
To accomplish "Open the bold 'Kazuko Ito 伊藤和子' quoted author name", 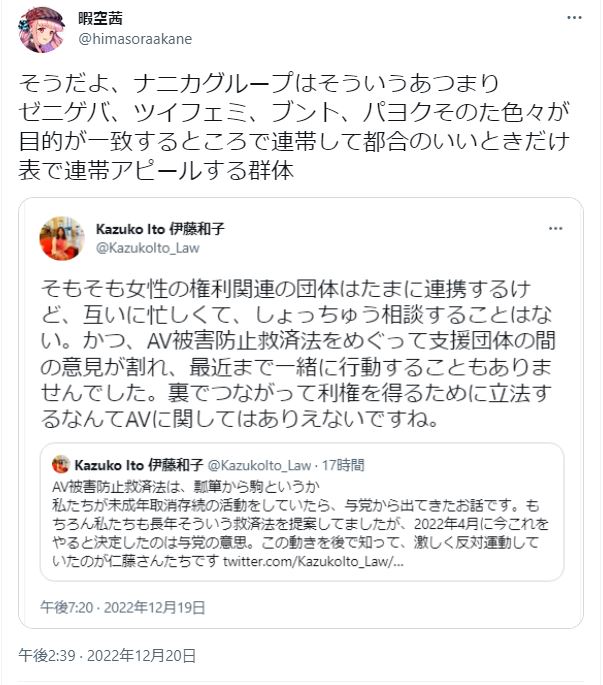I will point(158,228).
